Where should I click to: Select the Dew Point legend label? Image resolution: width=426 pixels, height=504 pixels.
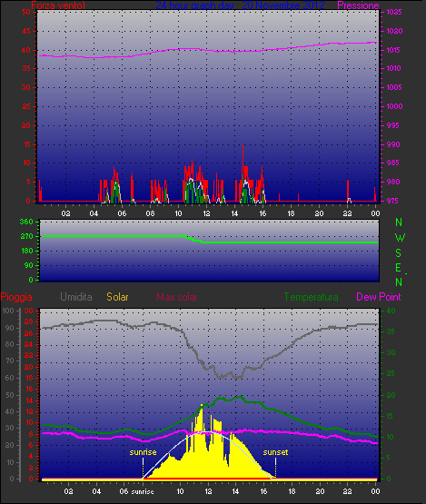coord(379,297)
